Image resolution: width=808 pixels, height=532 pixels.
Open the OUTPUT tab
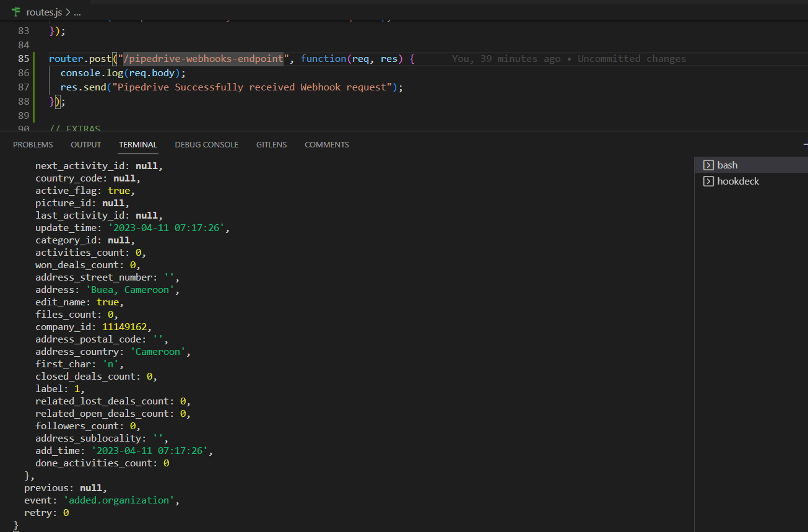point(85,144)
